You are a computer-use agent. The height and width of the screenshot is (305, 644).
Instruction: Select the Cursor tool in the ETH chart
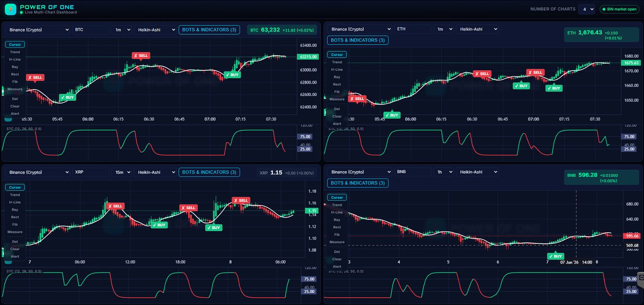(337, 55)
